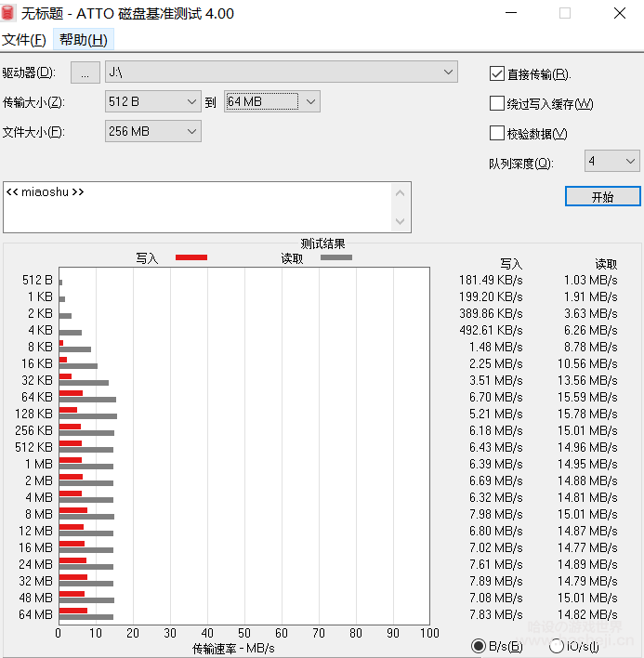Click the 512 KB row label
The width and height of the screenshot is (644, 658).
(x=34, y=447)
